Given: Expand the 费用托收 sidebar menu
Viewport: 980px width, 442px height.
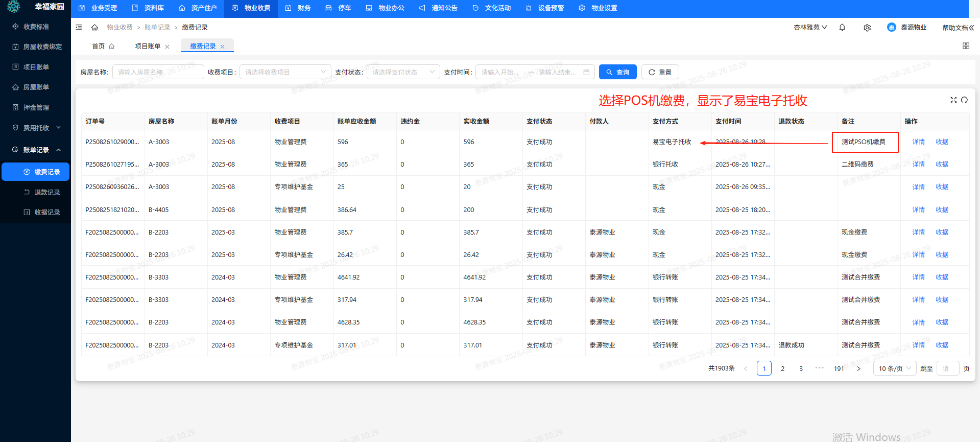Looking at the screenshot, I should point(36,128).
